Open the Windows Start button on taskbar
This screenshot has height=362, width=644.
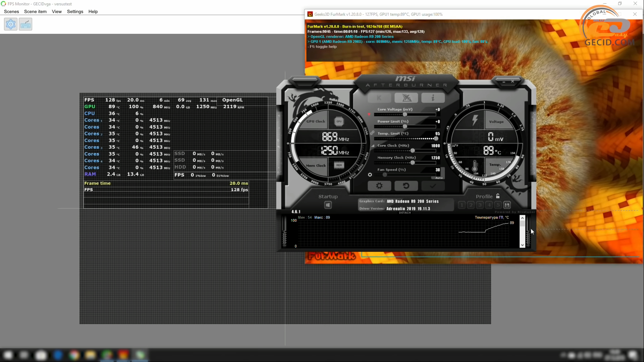(8, 355)
